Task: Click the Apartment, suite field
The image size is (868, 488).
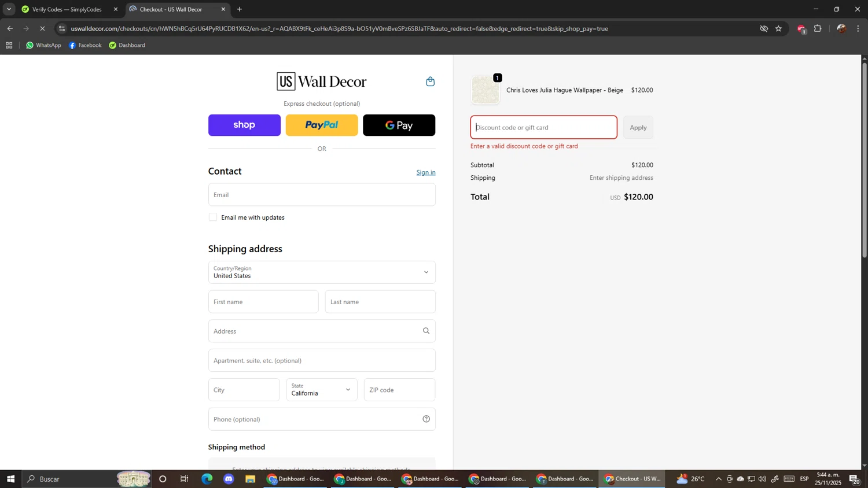Action: [x=322, y=360]
